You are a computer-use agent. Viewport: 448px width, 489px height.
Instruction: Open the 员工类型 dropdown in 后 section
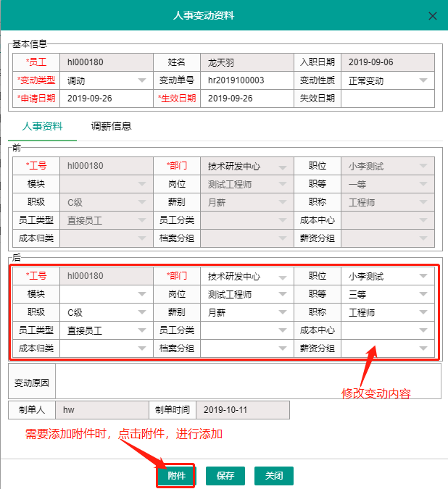(x=141, y=330)
